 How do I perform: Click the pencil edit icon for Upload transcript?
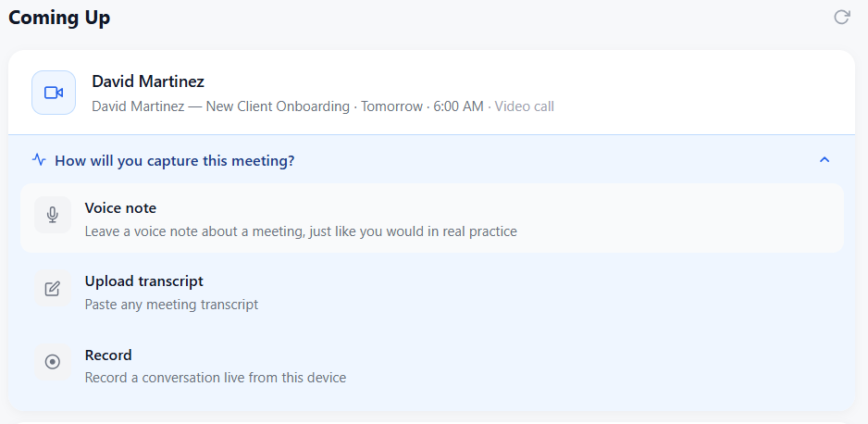click(x=53, y=289)
